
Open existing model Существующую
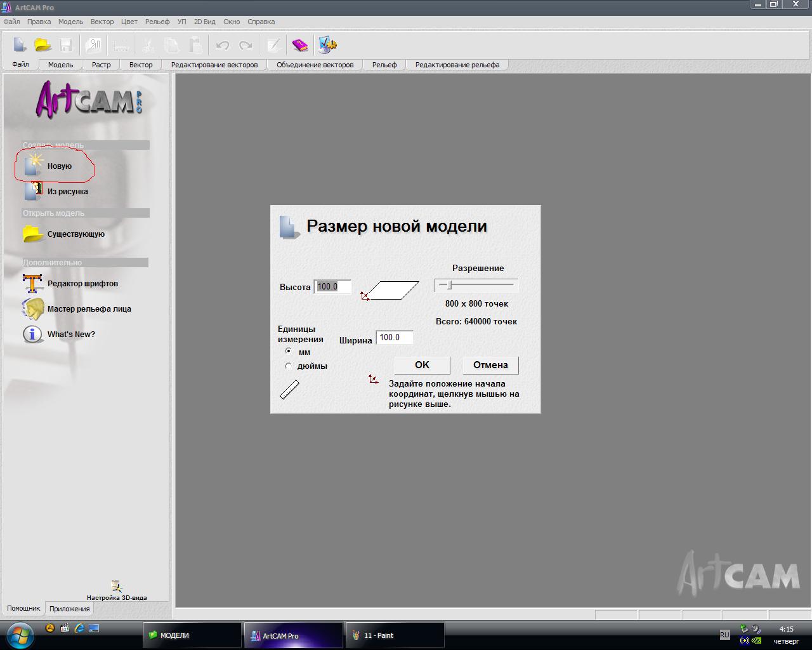pos(33,234)
